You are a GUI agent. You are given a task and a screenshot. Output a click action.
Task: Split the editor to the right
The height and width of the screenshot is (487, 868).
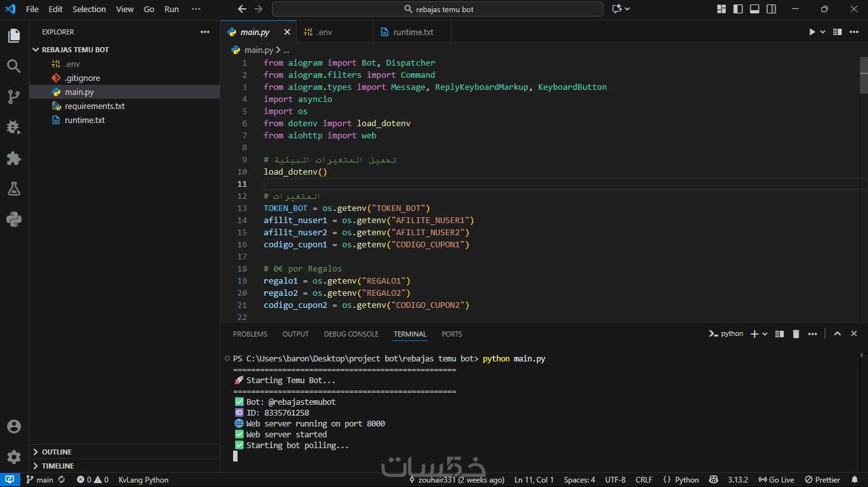(837, 32)
